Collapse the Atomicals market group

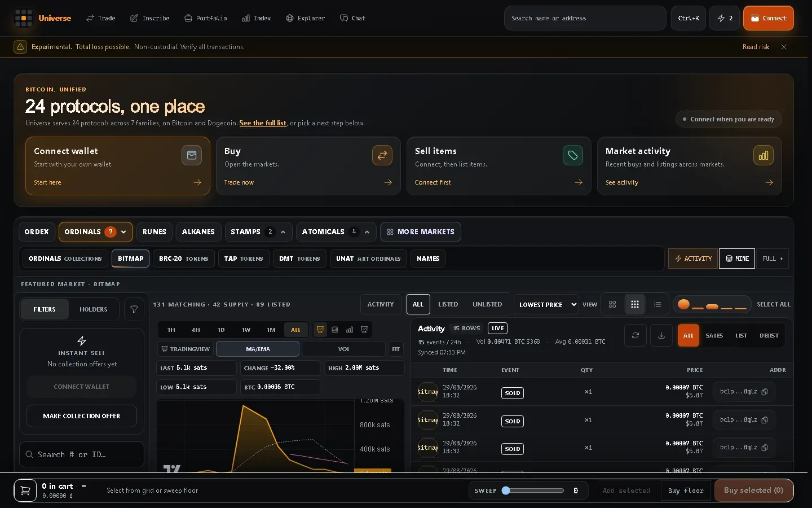[x=367, y=232]
